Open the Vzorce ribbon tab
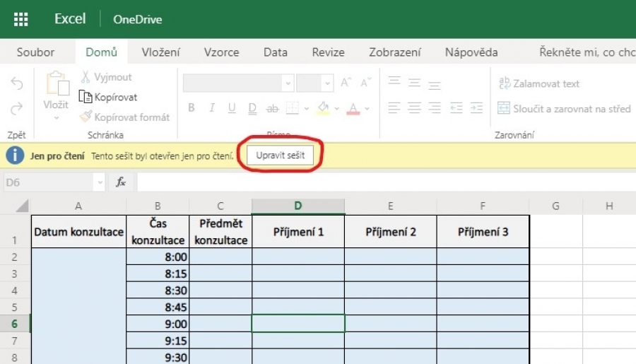Viewport: 636px width, 364px height. coord(221,52)
